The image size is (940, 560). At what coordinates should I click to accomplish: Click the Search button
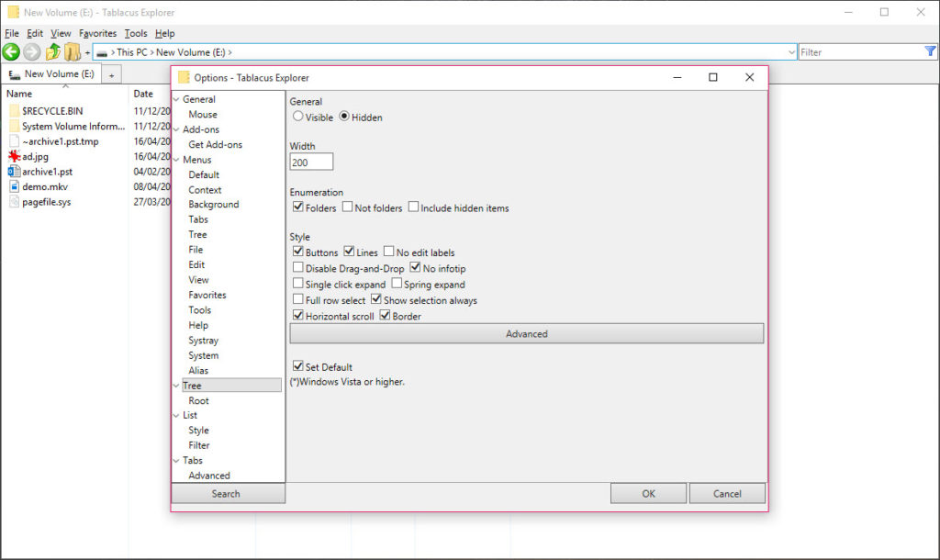coord(228,494)
